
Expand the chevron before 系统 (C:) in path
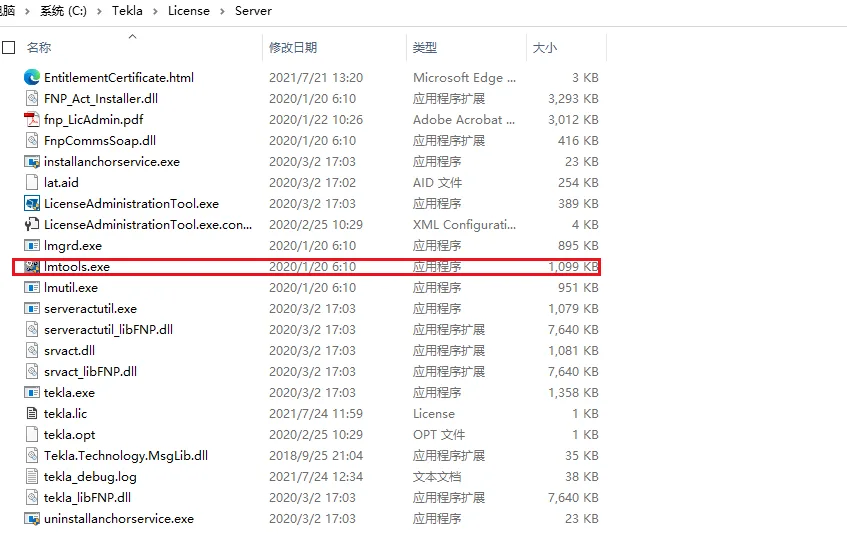tap(27, 11)
